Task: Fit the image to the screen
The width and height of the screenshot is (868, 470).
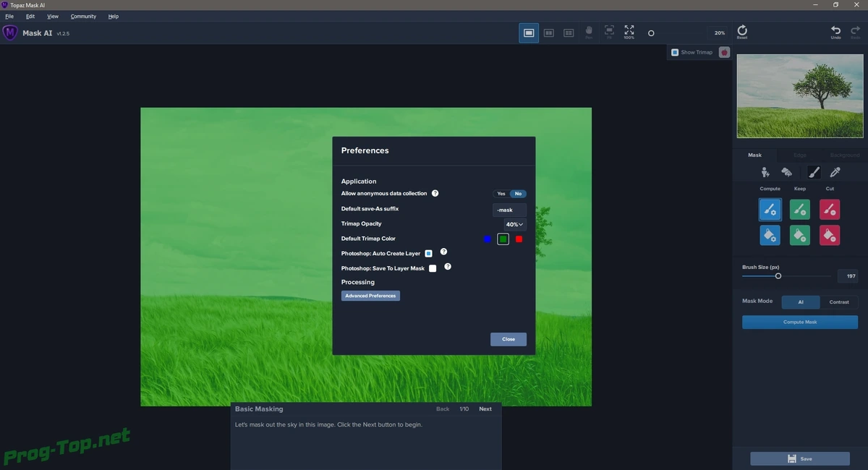Action: [609, 32]
